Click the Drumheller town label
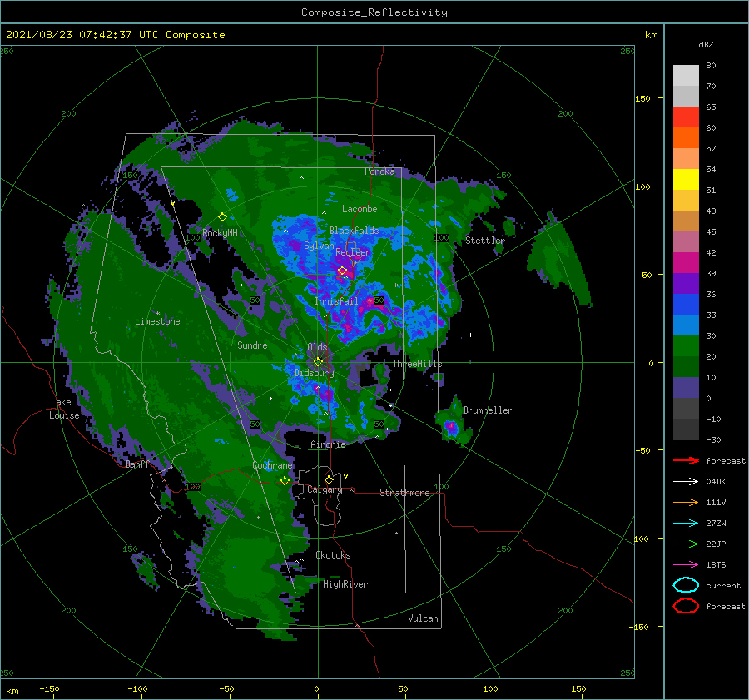Screen dimensions: 749x700 pyautogui.click(x=488, y=410)
